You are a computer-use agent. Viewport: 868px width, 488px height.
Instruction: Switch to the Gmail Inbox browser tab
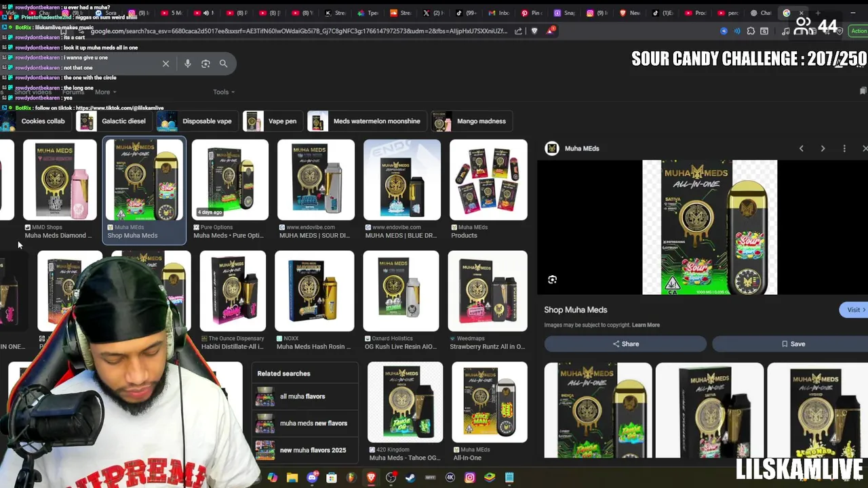click(x=498, y=13)
